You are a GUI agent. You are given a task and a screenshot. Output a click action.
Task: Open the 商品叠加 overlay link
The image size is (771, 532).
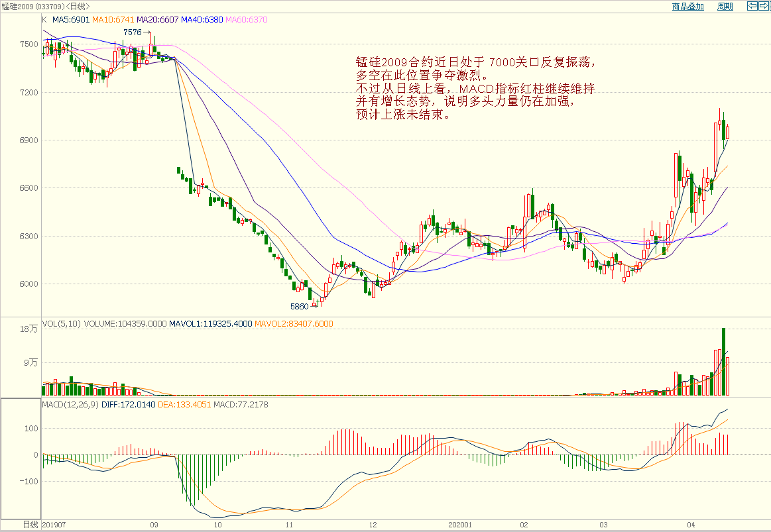point(687,7)
